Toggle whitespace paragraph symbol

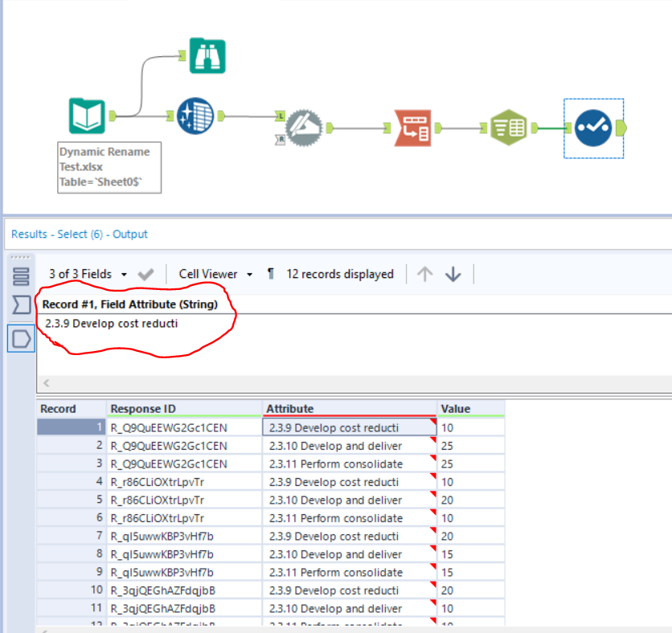pyautogui.click(x=270, y=274)
